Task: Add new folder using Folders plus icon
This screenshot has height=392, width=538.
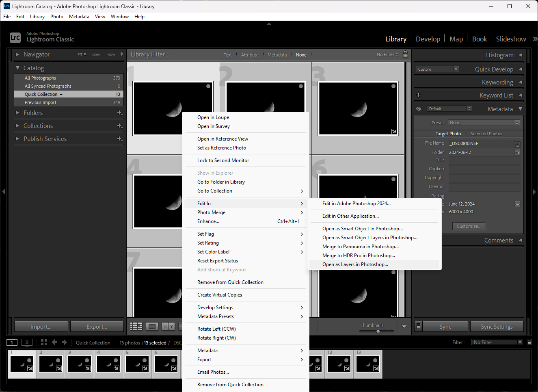Action: pos(120,113)
